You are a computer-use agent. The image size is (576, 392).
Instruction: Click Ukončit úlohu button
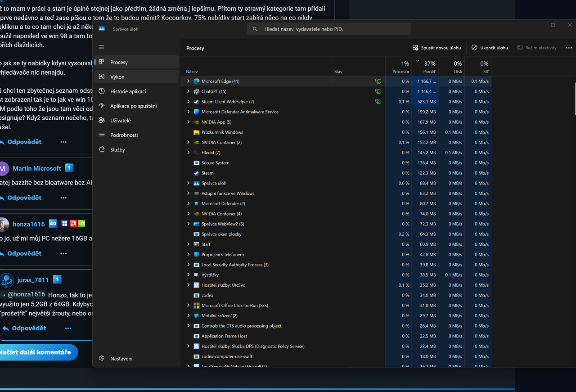[x=490, y=48]
